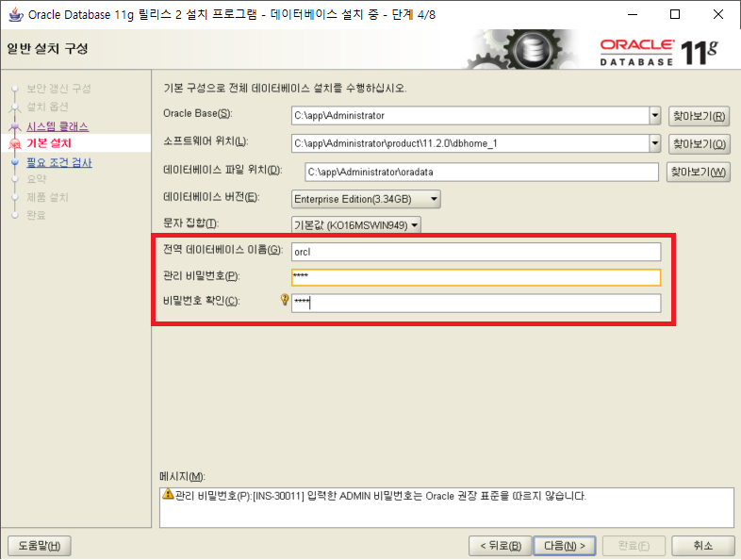Viewport: 741px width, 560px height.
Task: Open the 소프트웨어 위치 dropdown arrow
Action: click(655, 143)
